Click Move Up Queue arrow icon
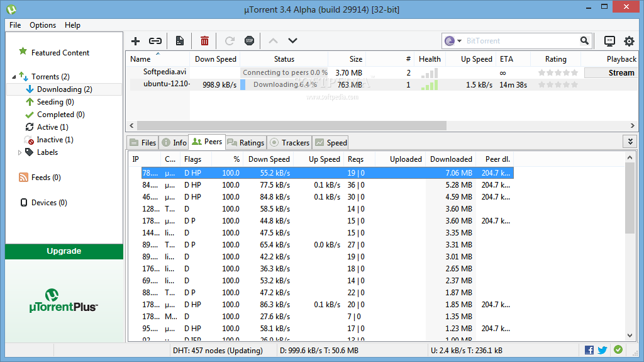644x362 pixels. click(273, 41)
